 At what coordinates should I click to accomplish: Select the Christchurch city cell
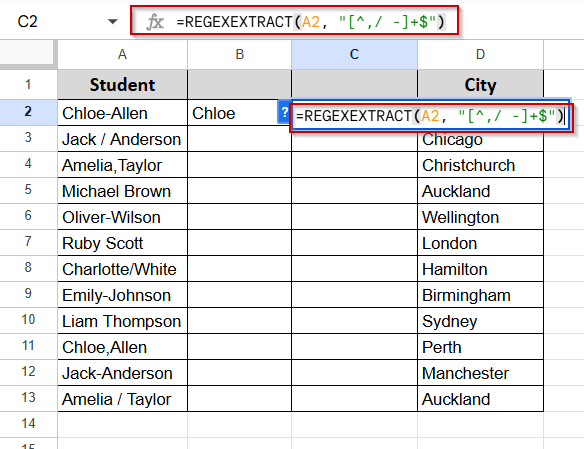pos(480,165)
